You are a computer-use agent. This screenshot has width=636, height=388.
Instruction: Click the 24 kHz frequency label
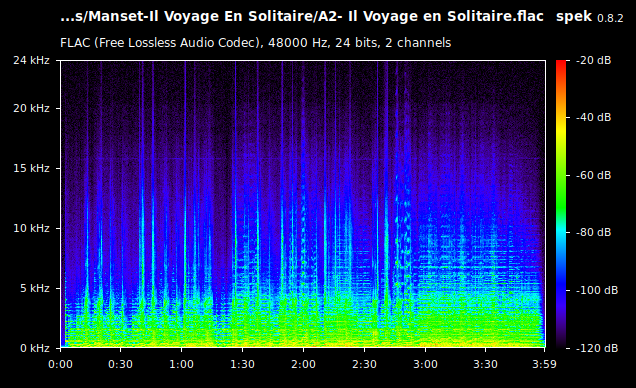pos(31,60)
